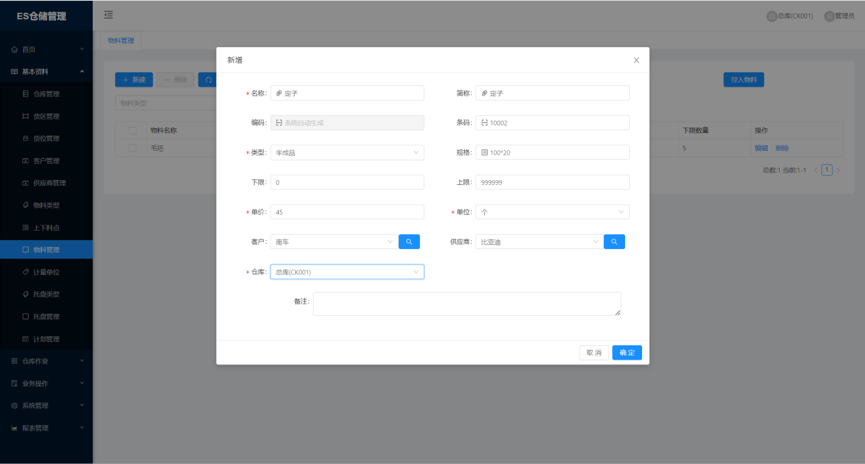This screenshot has width=865, height=464.
Task: Click the search icon beside 供应商 field
Action: click(x=614, y=242)
